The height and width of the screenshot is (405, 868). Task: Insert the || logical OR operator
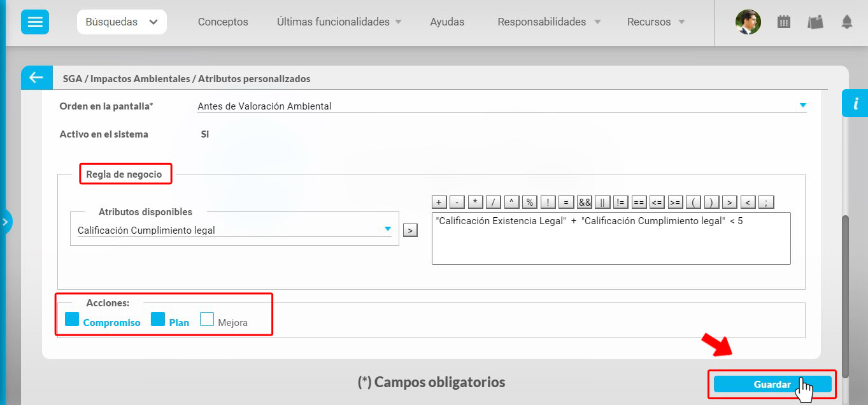(602, 202)
